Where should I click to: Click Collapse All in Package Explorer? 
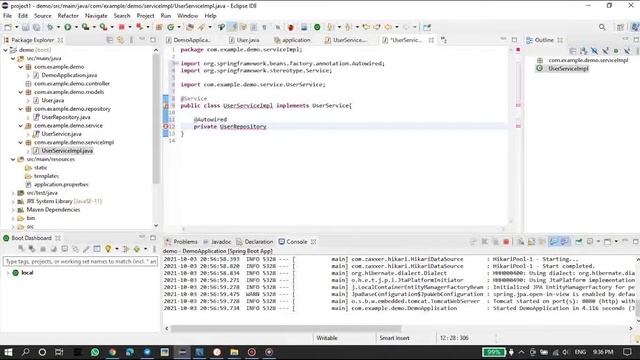coord(109,40)
